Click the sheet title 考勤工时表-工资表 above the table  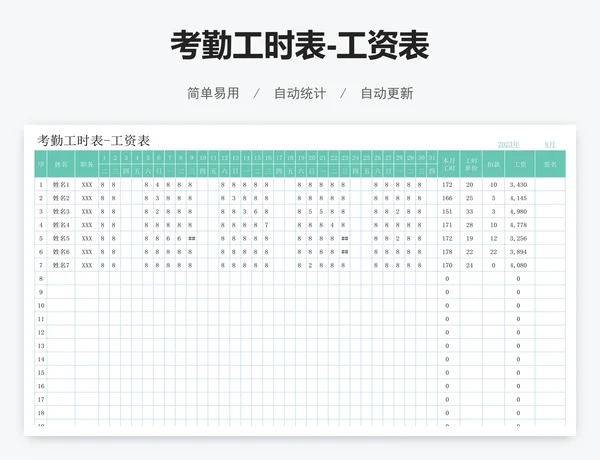pos(93,140)
